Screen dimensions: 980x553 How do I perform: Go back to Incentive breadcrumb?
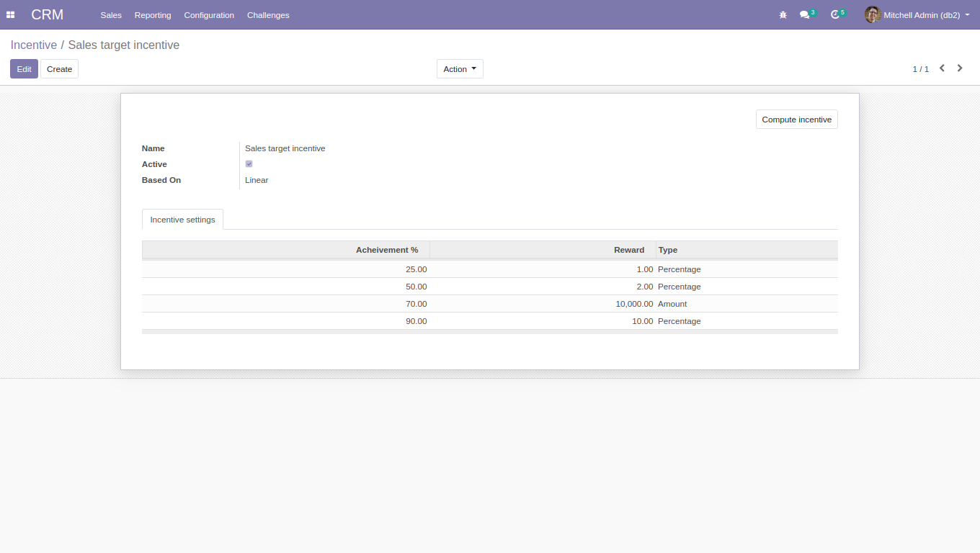coord(34,45)
